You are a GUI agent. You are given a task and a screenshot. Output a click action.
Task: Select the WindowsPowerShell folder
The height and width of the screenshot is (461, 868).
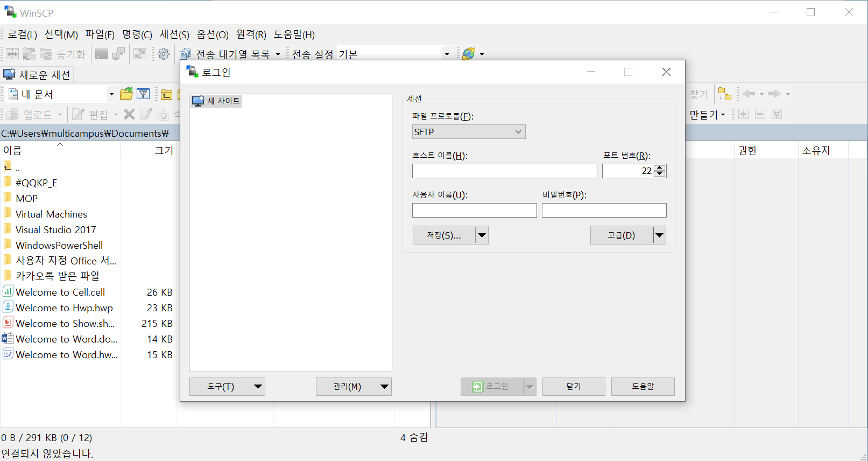tap(59, 246)
